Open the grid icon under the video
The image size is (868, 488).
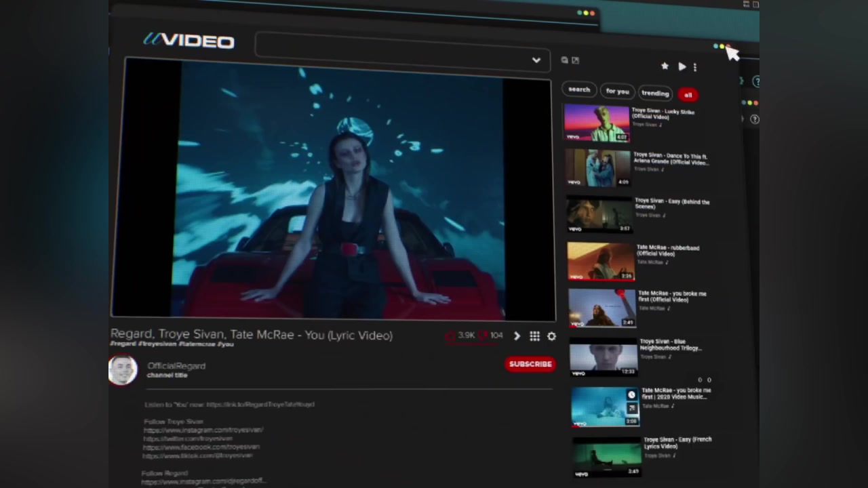(x=534, y=336)
